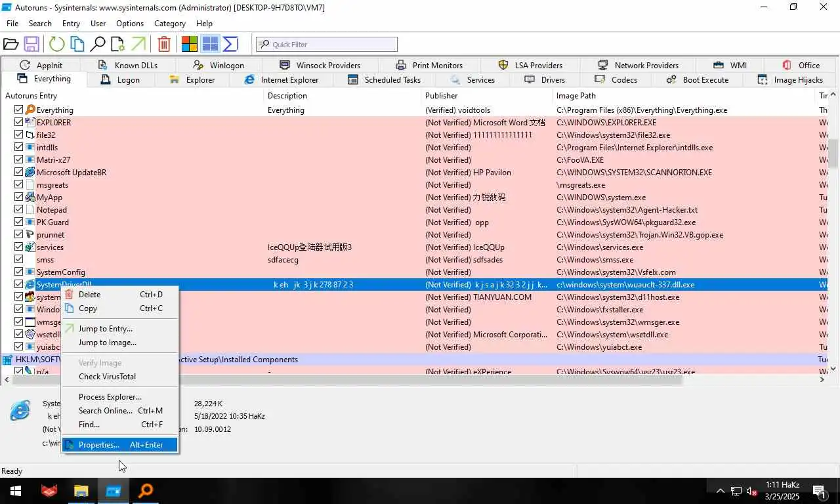
Task: Toggle the blue Microsoft entries filter icon
Action: [x=210, y=44]
